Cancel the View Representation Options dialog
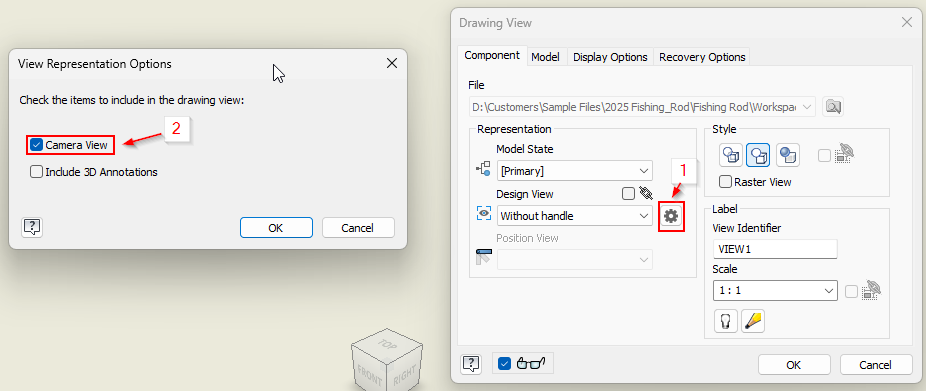Viewport: 926px width, 391px height. 358,227
